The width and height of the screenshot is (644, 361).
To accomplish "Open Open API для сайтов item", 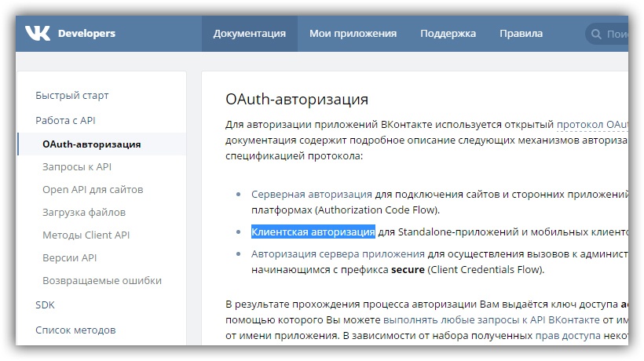I will point(93,190).
